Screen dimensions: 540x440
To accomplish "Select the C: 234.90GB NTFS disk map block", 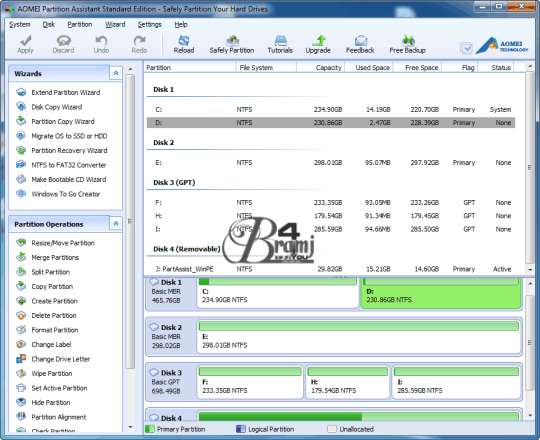I will [x=278, y=293].
